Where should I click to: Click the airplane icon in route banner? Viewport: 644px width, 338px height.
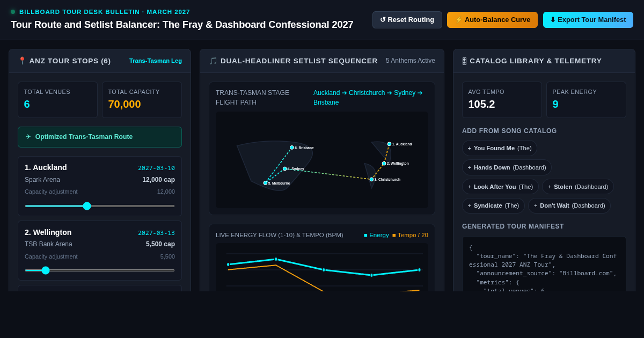coord(28,137)
